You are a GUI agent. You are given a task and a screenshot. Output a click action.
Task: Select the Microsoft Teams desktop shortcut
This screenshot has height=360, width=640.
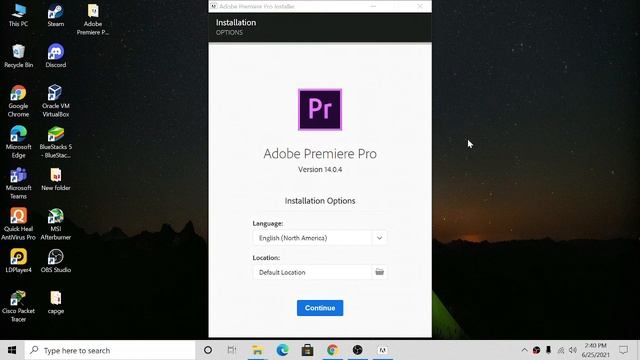pos(18,183)
